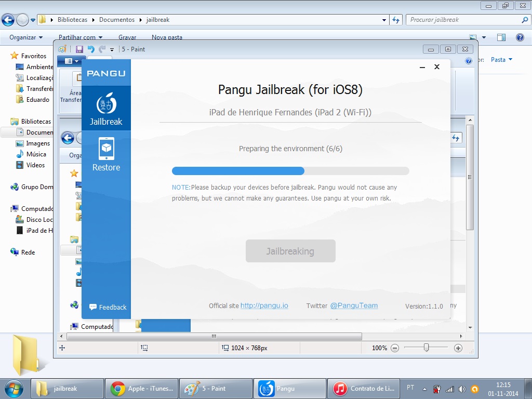Open the http://pangu.io official site link
This screenshot has width=532, height=399.
pyautogui.click(x=264, y=305)
